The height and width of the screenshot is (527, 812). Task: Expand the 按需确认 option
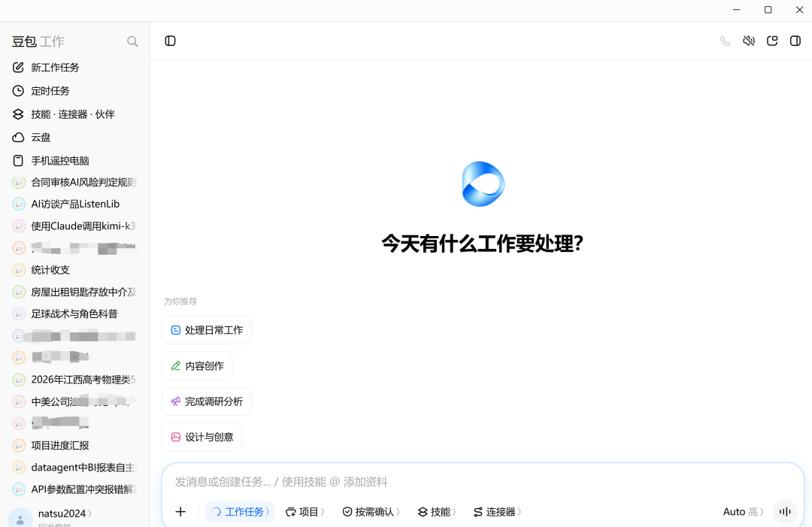371,512
